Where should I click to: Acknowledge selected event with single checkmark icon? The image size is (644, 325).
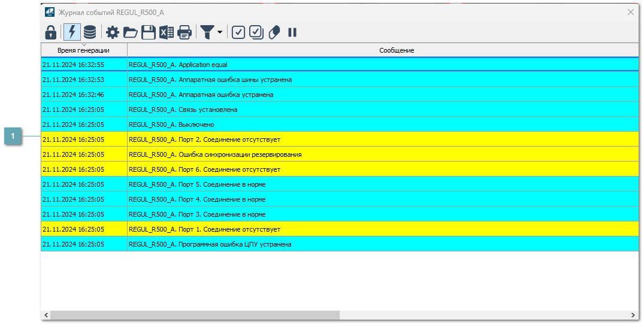[238, 32]
